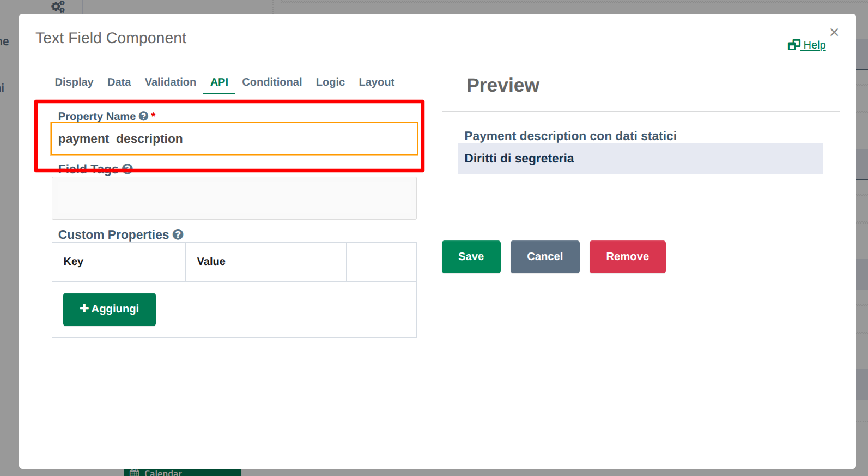
Task: Focus the Property Name input field
Action: 234,139
